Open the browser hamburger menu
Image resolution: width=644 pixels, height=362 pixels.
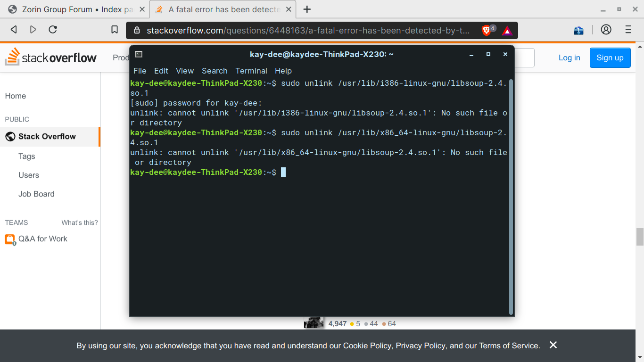tap(628, 30)
